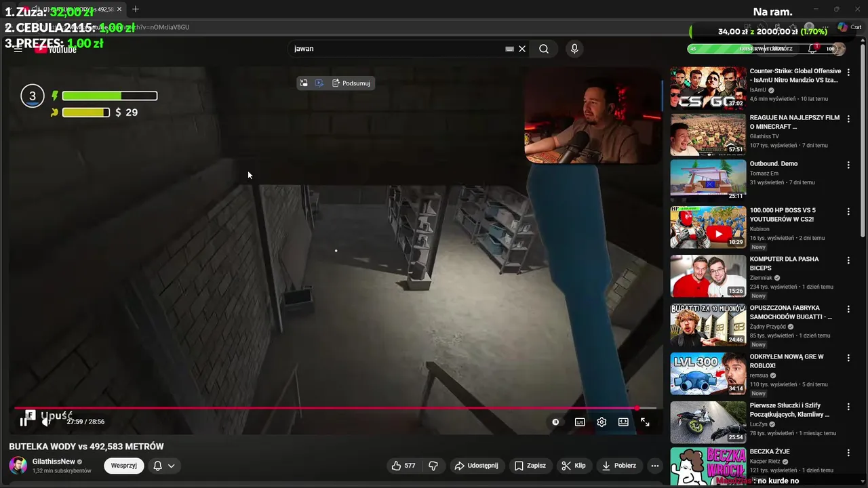
Task: Open options menu for BECZKA ŻYJE video
Action: pos(848,453)
